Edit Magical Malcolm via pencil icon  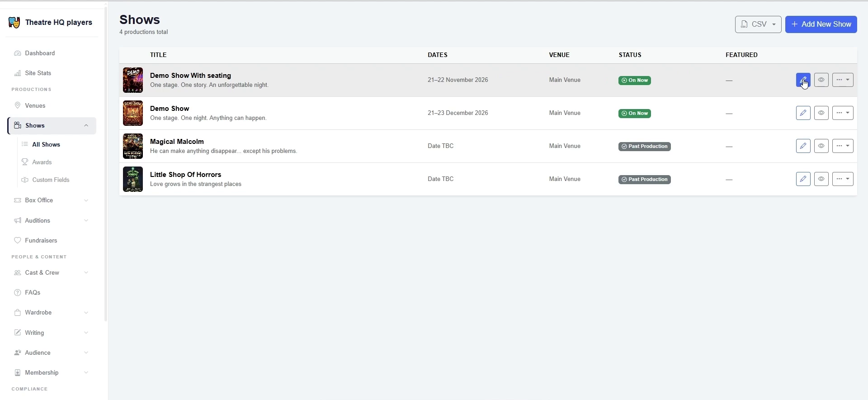(x=803, y=146)
